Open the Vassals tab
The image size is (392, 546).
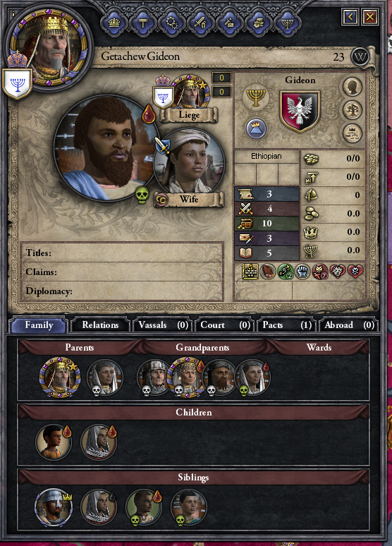coord(163,325)
